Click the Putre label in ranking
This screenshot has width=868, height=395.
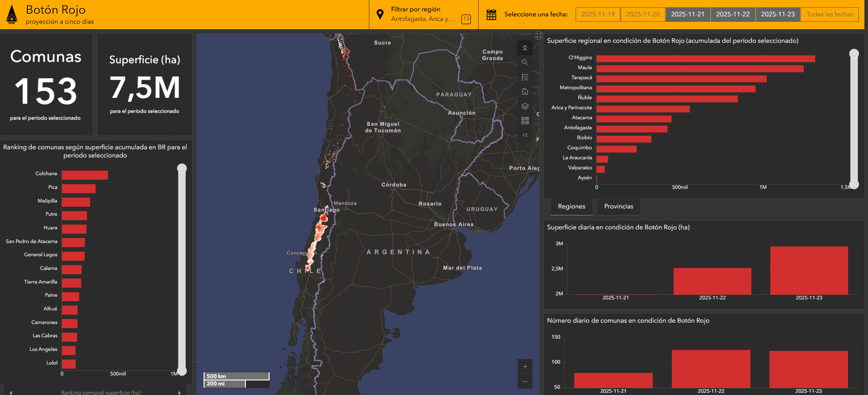51,214
